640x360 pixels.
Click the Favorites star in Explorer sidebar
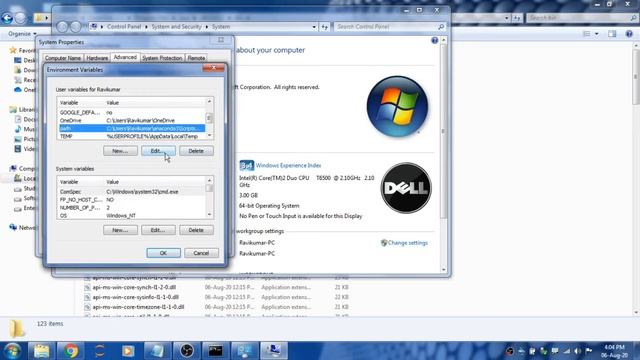coord(13,50)
